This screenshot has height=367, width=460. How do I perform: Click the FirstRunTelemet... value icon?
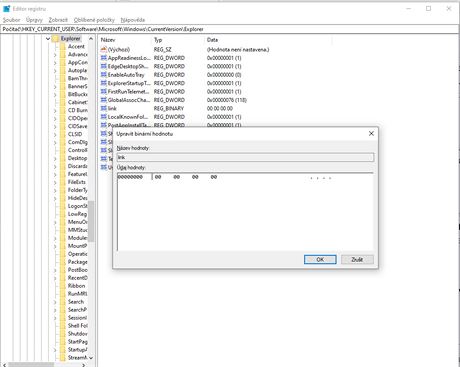click(x=104, y=92)
